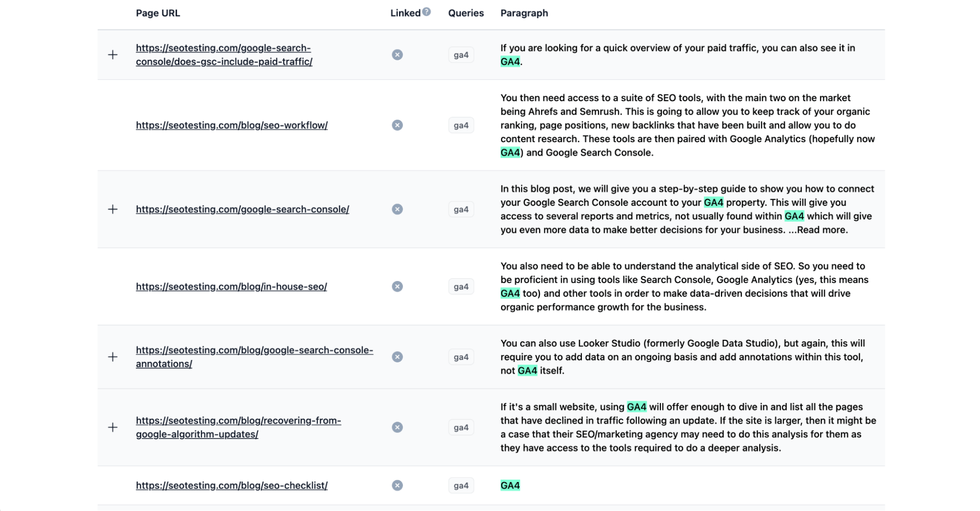Click the linked status icon on the seo-workflow row

click(x=397, y=125)
